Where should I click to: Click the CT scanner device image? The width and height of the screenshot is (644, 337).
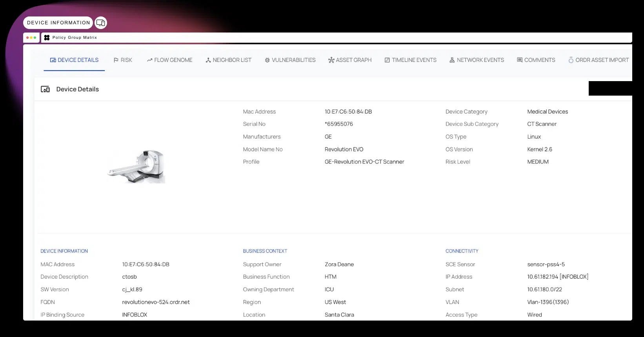click(136, 166)
